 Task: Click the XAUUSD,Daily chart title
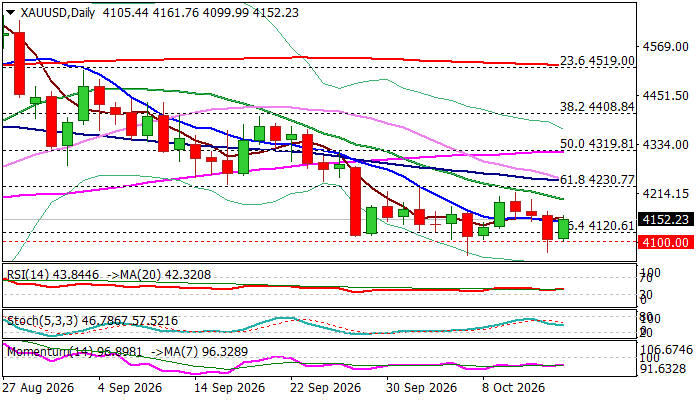pyautogui.click(x=58, y=13)
